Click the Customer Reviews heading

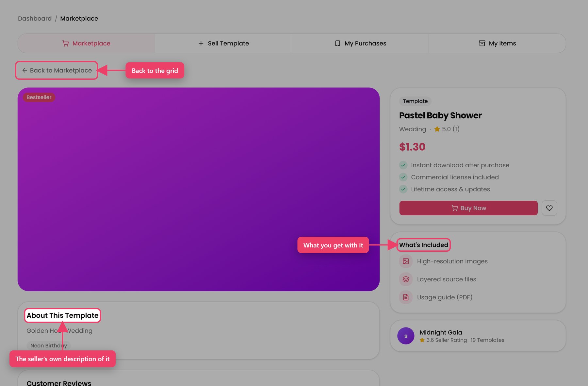coord(59,383)
